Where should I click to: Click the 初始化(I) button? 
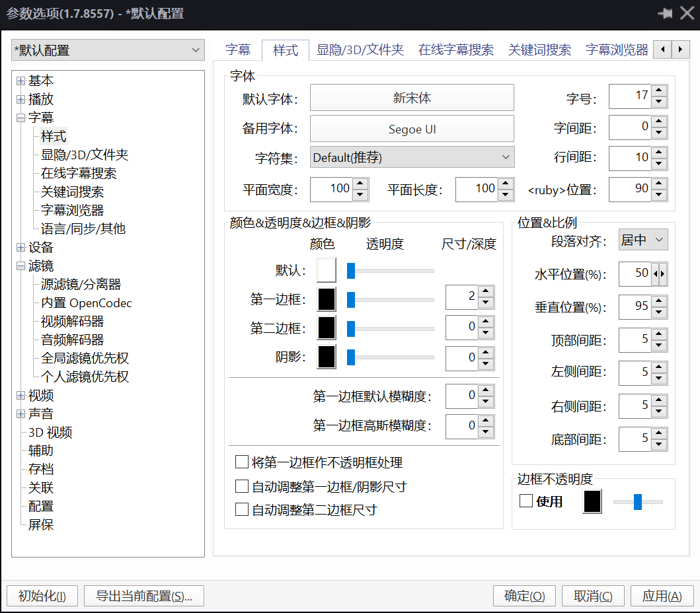(x=42, y=596)
